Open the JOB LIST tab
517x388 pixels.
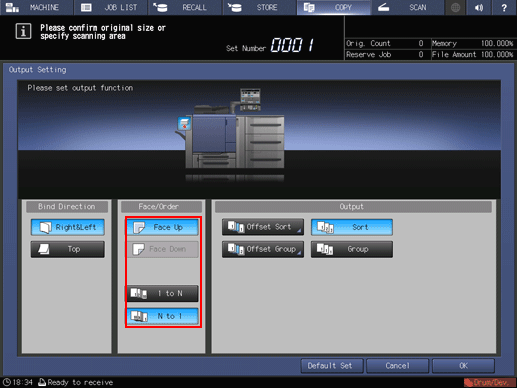point(111,7)
